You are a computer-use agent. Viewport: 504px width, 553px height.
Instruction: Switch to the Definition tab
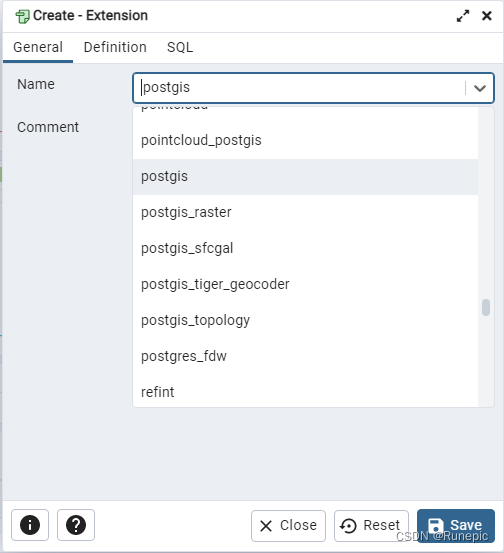click(x=115, y=47)
